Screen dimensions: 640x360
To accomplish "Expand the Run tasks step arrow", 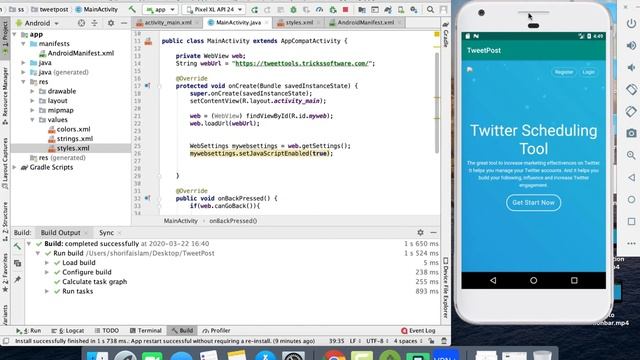I will pos(47,291).
